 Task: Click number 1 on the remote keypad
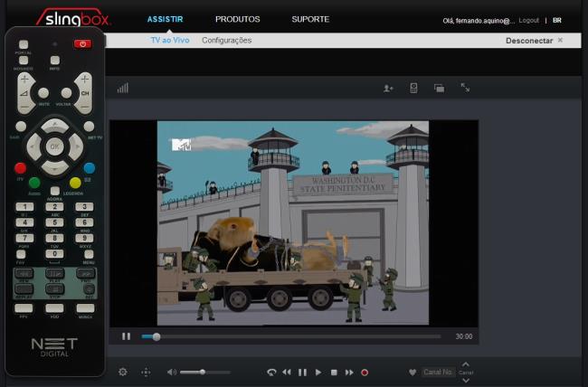(24, 207)
